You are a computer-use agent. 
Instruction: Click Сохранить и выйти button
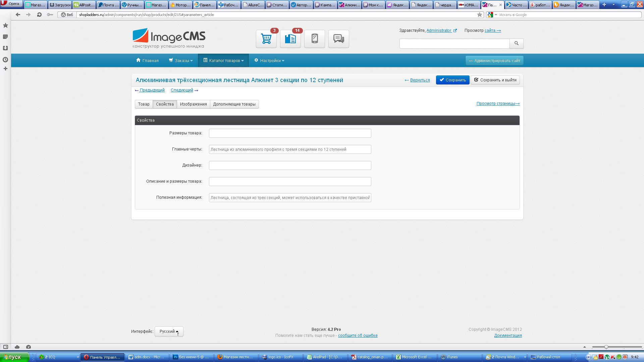tap(495, 80)
